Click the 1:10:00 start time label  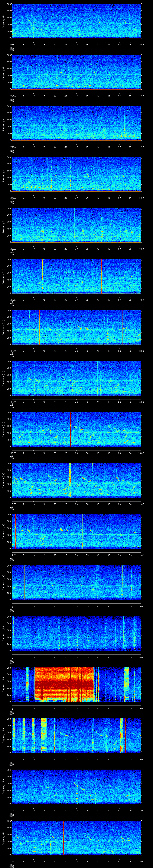(x=12, y=504)
